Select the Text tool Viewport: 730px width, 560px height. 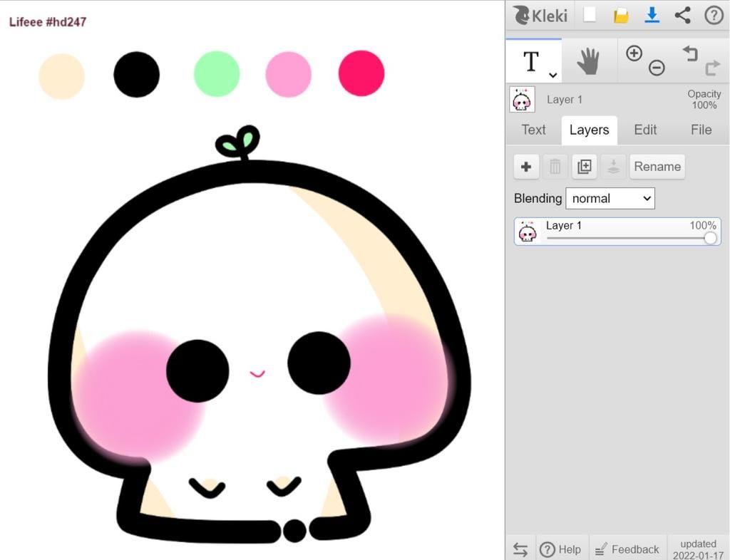click(x=533, y=61)
